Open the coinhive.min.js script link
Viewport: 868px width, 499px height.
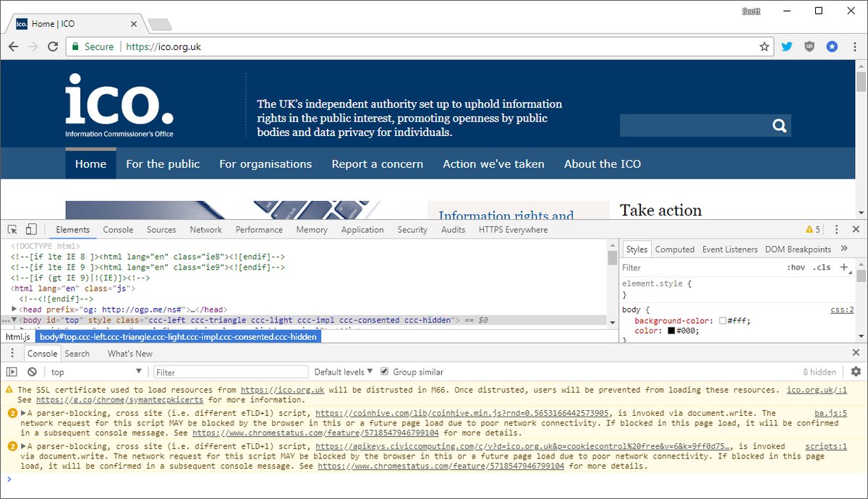[463, 414]
